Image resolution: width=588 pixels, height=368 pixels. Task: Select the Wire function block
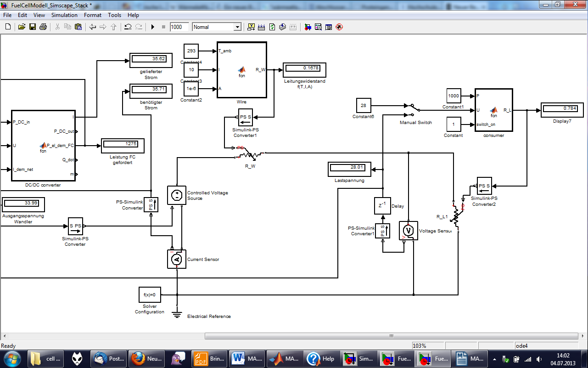pos(241,70)
